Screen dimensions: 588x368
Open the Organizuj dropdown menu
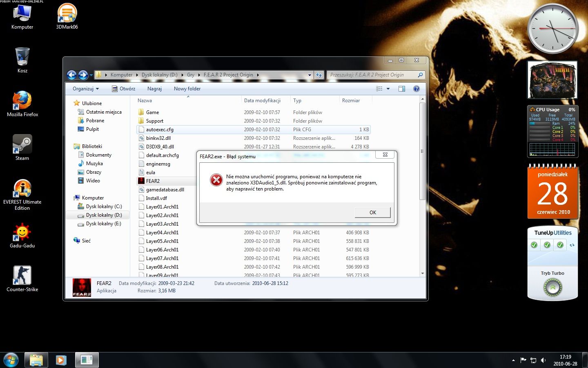pyautogui.click(x=86, y=89)
